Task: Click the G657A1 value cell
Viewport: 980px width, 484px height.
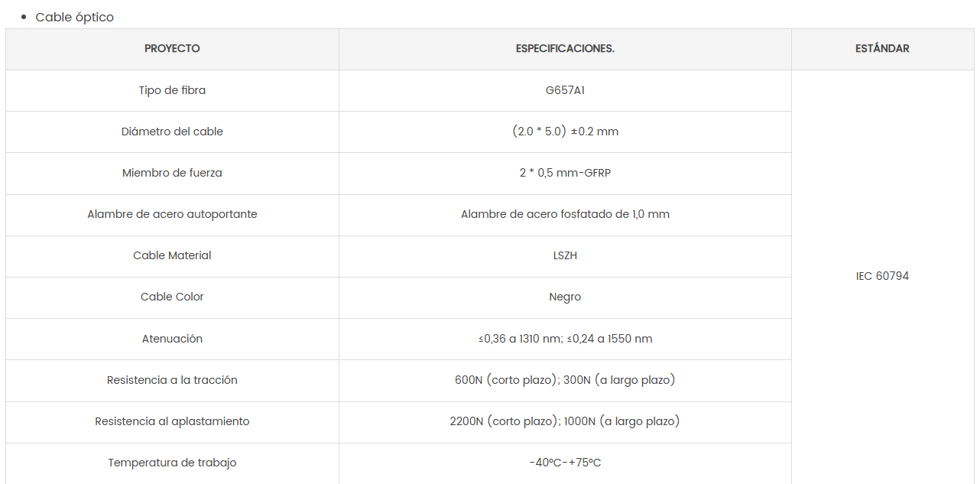Action: (x=565, y=90)
